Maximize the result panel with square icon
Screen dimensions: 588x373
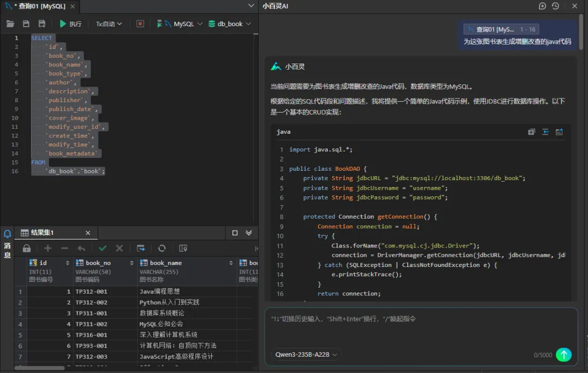(235, 233)
